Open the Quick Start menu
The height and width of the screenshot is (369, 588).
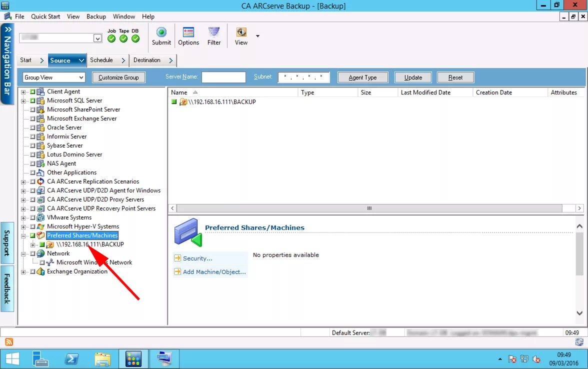click(x=45, y=16)
